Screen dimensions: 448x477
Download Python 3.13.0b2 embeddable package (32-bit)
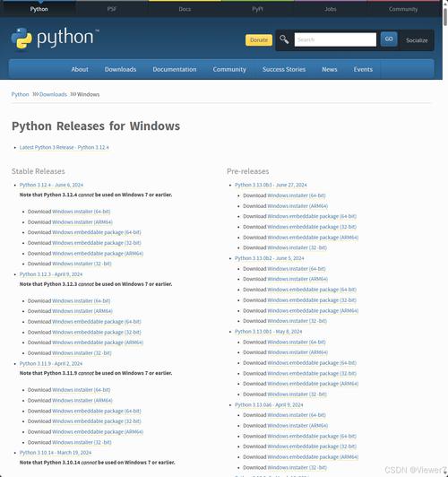pyautogui.click(x=312, y=300)
